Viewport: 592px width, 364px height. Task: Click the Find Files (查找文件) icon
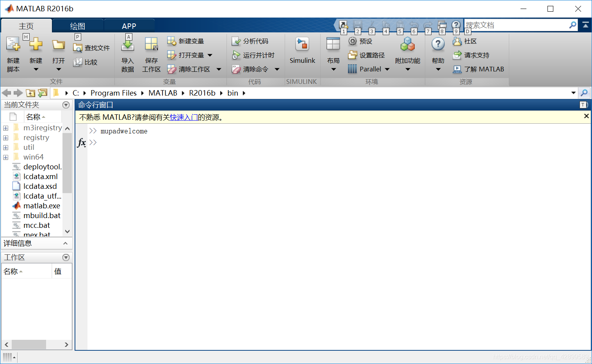[x=77, y=48]
